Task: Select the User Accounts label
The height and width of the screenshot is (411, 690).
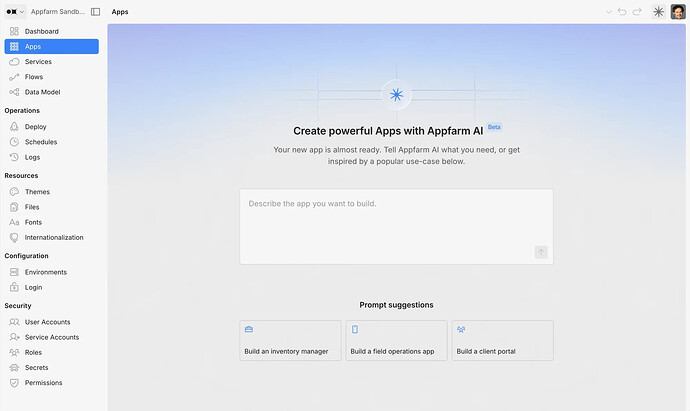Action: coord(48,322)
